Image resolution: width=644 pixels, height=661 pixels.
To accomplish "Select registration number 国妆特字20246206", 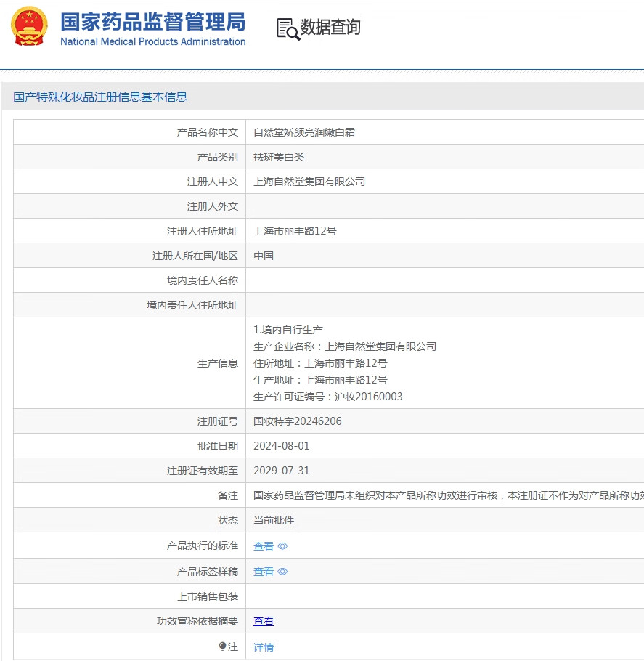I will pos(298,421).
